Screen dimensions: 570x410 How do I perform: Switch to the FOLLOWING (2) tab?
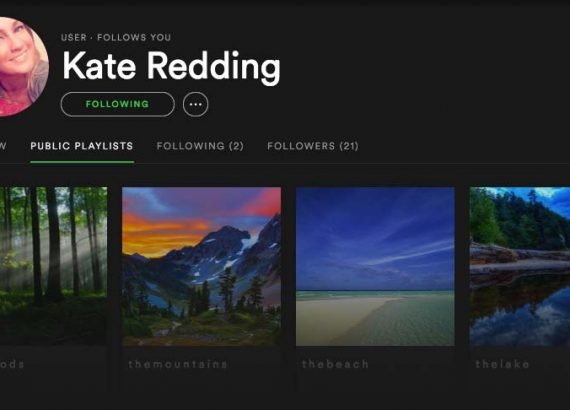200,146
